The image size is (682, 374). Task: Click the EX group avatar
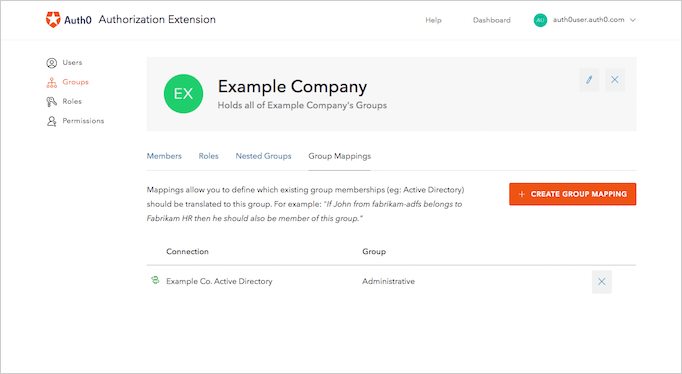[x=183, y=94]
